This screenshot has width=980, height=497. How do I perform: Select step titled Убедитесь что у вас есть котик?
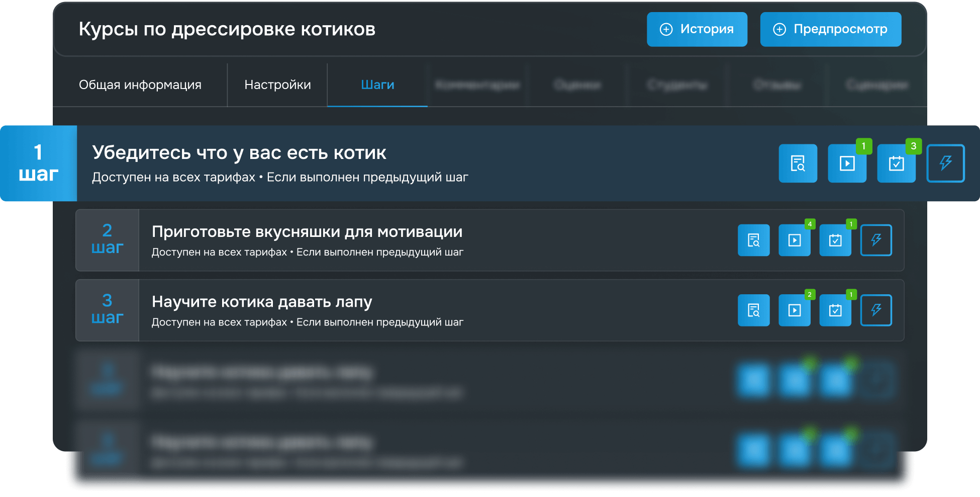pyautogui.click(x=239, y=153)
